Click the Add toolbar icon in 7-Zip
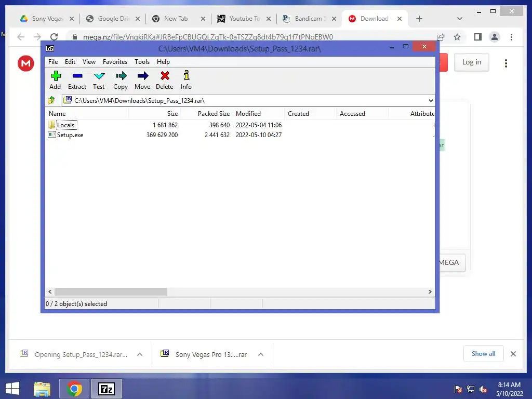Viewport: 532px width, 399px height. (55, 80)
